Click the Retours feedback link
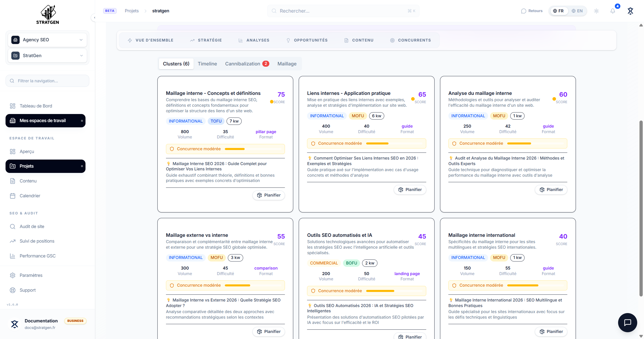 coord(532,11)
